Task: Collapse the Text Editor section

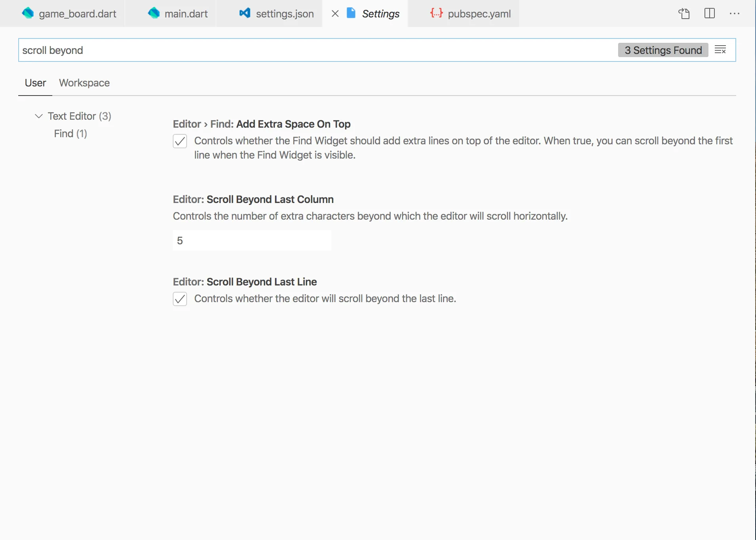Action: click(x=38, y=116)
